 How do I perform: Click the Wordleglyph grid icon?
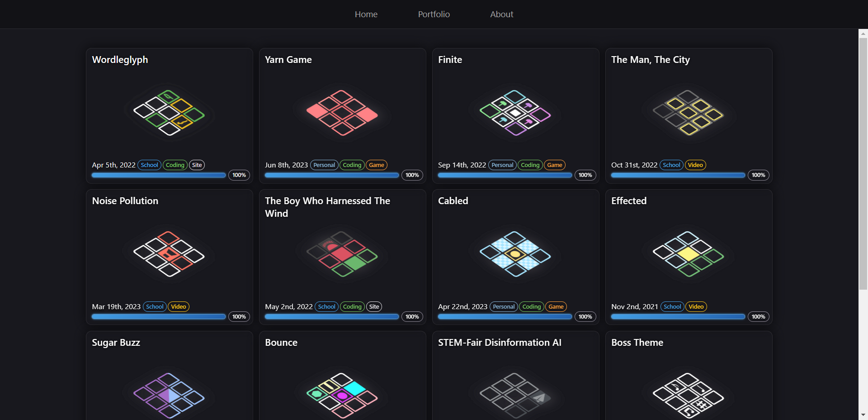pyautogui.click(x=169, y=113)
